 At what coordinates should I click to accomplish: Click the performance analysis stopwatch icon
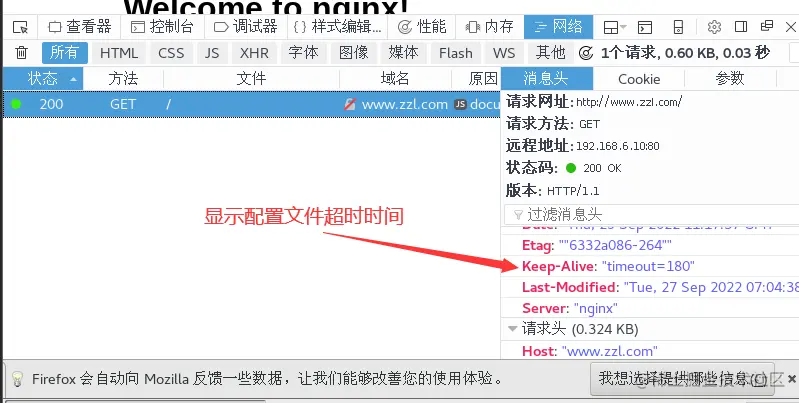(586, 53)
